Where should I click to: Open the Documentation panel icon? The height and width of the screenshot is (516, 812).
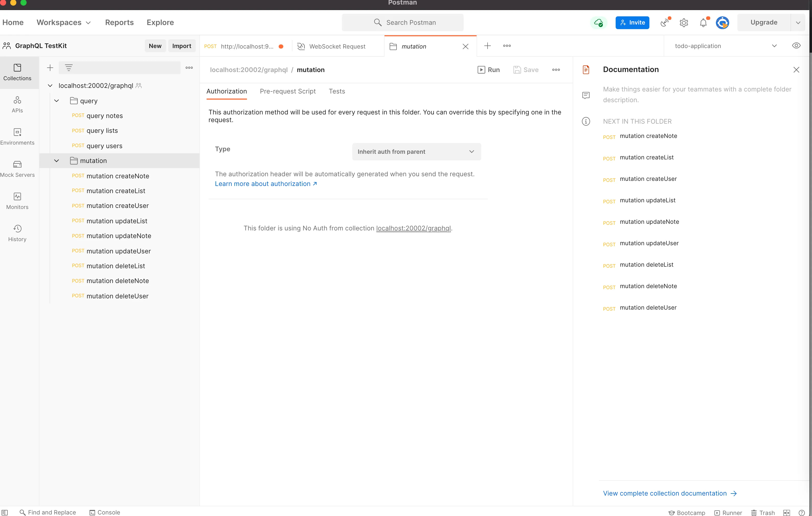pyautogui.click(x=586, y=70)
